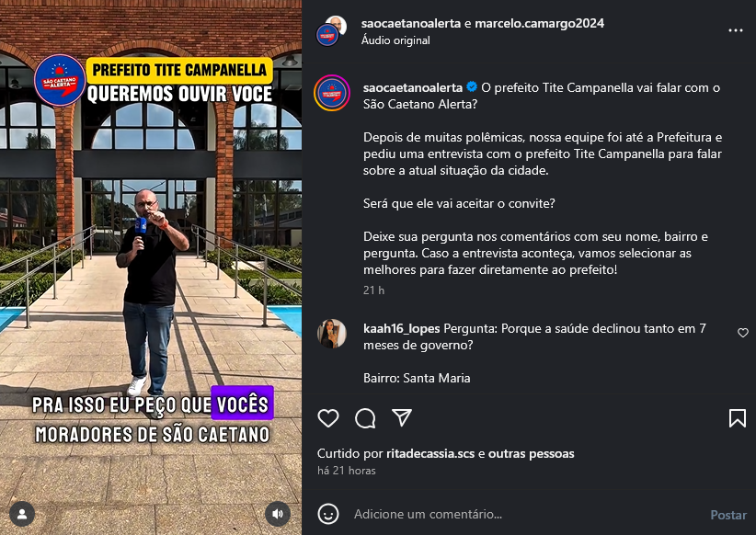The height and width of the screenshot is (535, 756).
Task: Open the marcelo.camargo2024 profile link in header
Action: [x=540, y=23]
